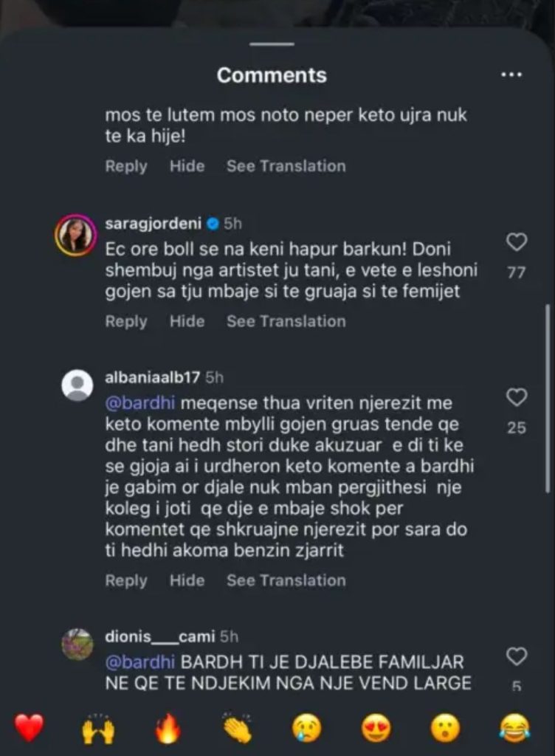The width and height of the screenshot is (555, 756).
Task: React with the fire emoji
Action: [168, 729]
